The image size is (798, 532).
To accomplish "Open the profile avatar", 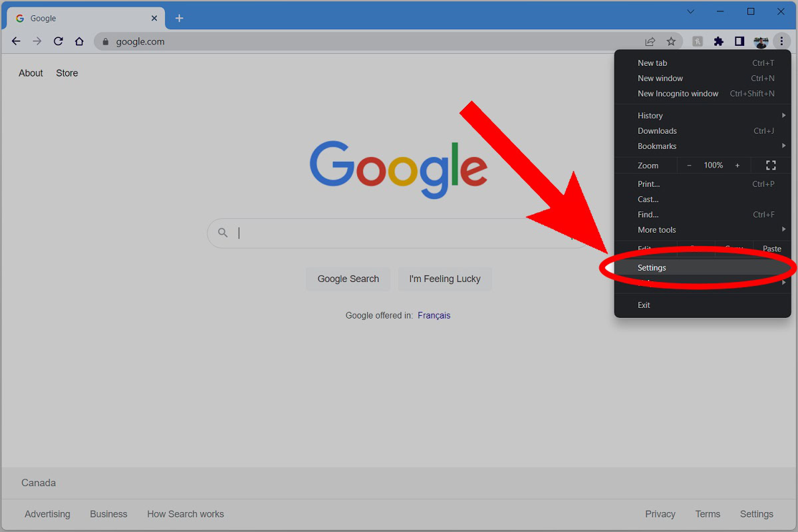I will click(761, 41).
